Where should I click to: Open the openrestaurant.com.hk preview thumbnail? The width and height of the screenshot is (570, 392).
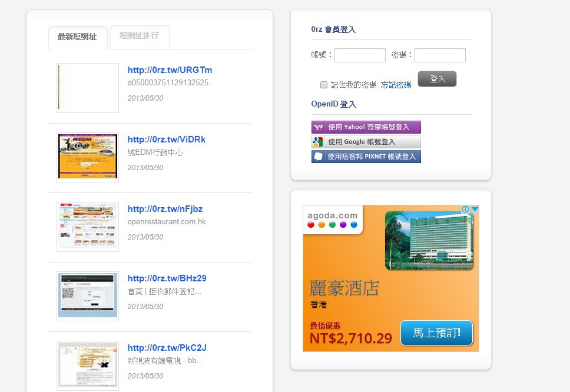pyautogui.click(x=88, y=227)
